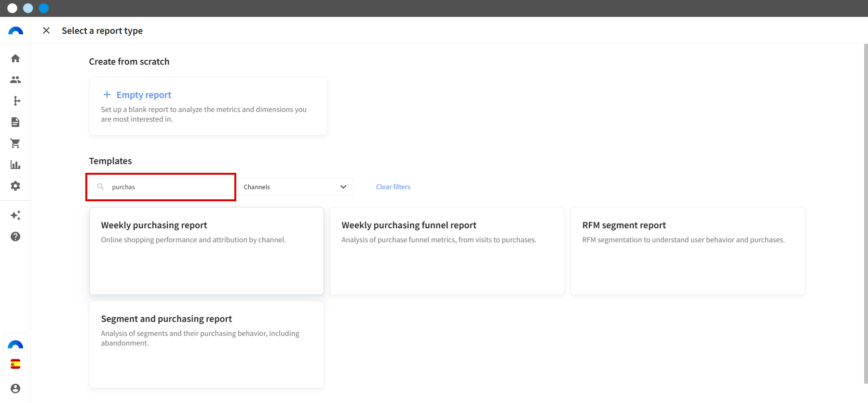Choose the Weekly purchasing report template
The image size is (868, 403).
tap(206, 251)
